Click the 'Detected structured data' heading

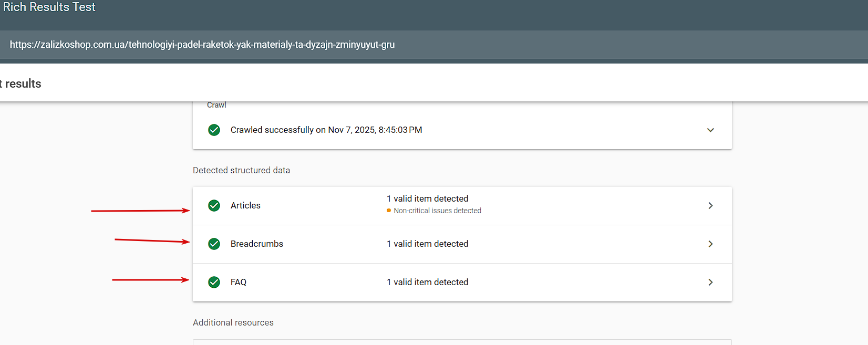tap(241, 170)
